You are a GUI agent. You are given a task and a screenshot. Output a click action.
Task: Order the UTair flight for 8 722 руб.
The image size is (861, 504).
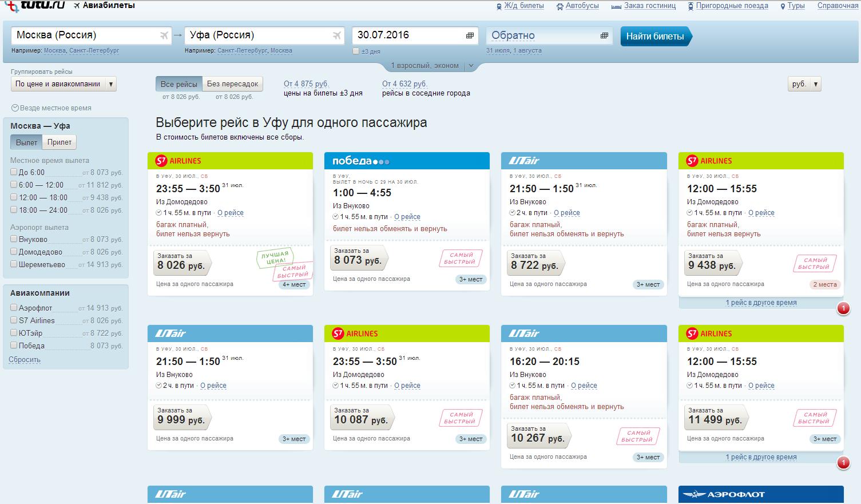pos(536,262)
